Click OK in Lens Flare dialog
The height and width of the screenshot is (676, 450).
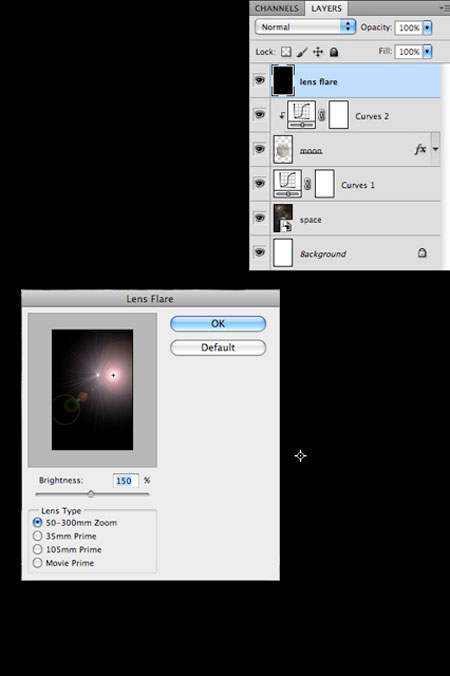(x=218, y=324)
